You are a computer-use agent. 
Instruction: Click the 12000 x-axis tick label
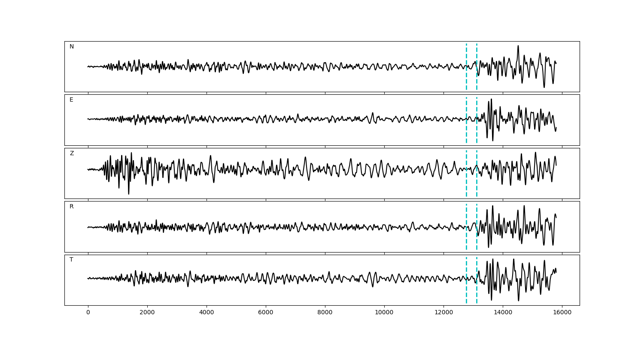(x=444, y=313)
